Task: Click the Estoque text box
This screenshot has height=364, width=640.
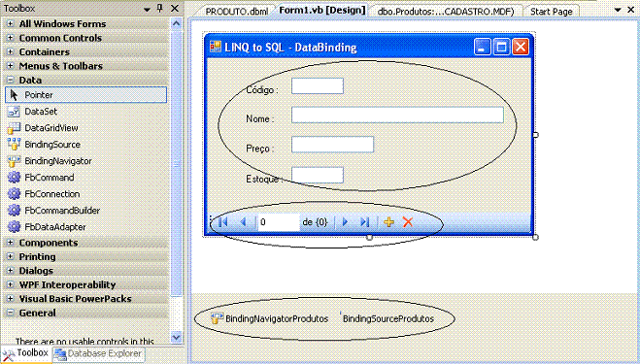Action: click(318, 175)
